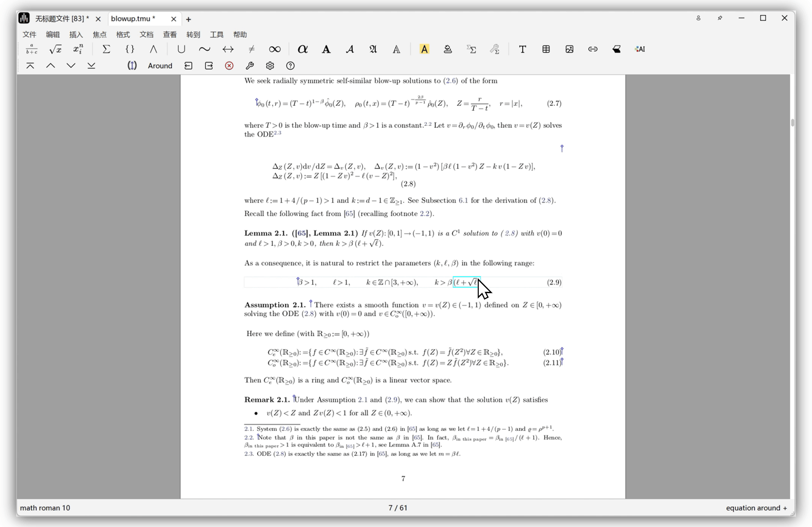Open the gear preferences dropdown
Viewport: 812px width, 527px height.
270,66
